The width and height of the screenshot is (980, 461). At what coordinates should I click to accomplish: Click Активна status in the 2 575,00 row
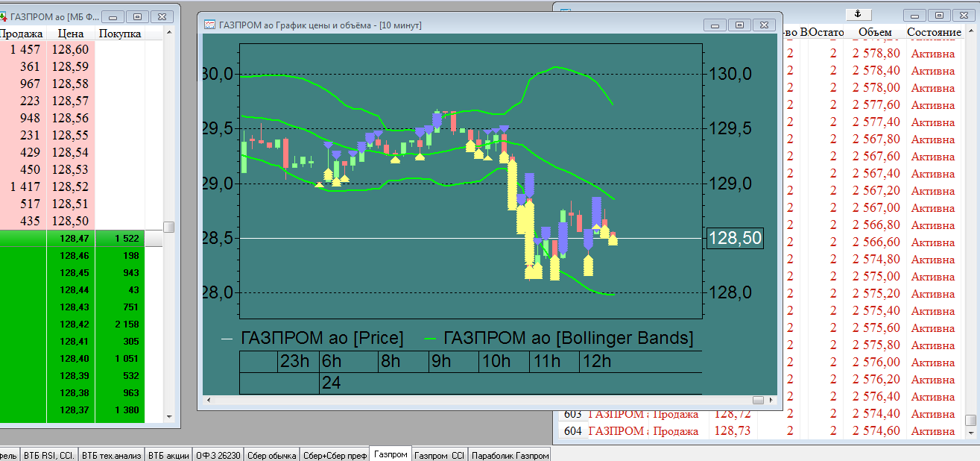tap(932, 277)
